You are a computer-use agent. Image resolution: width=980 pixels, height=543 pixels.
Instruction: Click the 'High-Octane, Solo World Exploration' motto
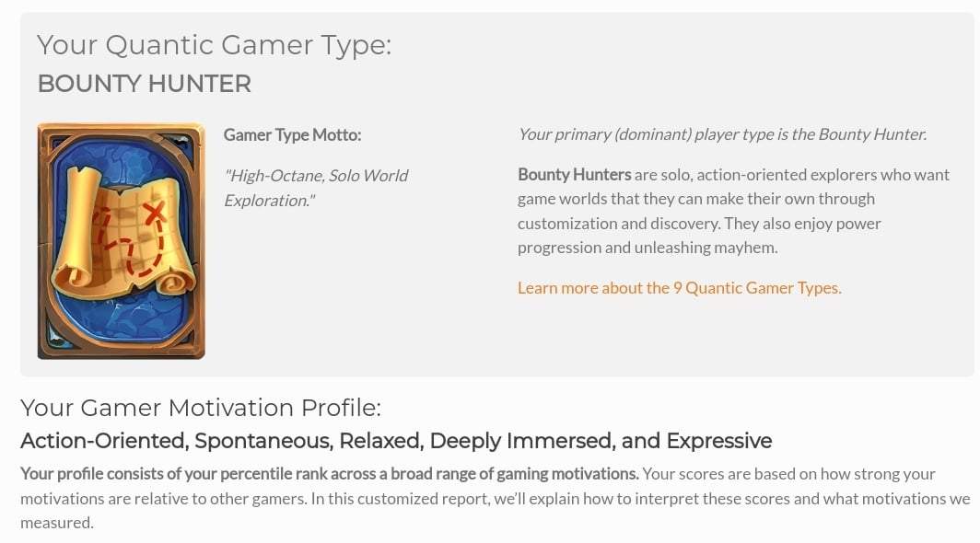point(316,188)
